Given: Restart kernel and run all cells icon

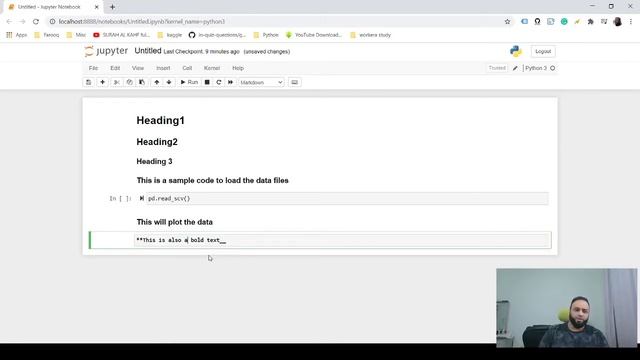Looking at the screenshot, I should click(x=230, y=82).
